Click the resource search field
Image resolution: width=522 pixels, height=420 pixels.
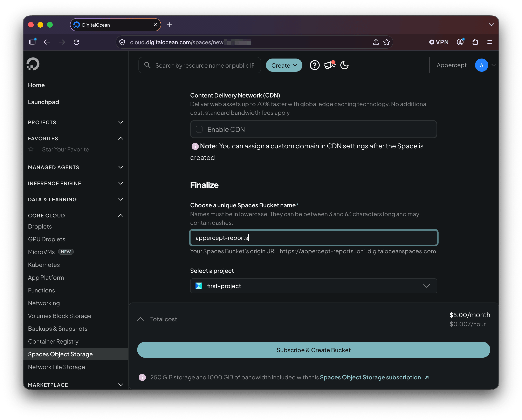tap(199, 65)
